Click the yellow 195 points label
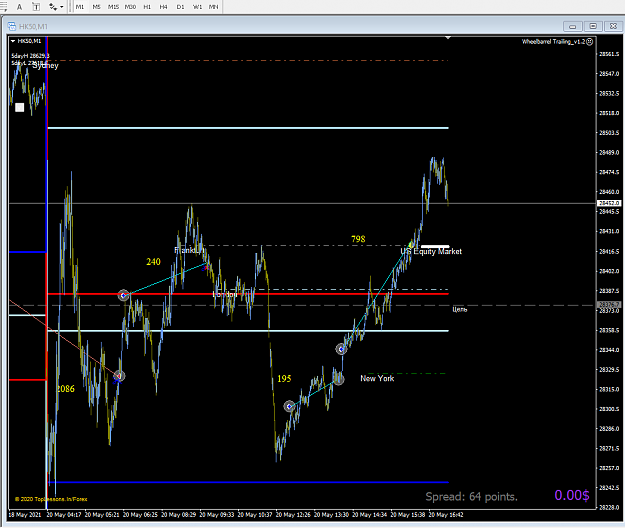Viewport: 625px width, 528px height. click(284, 379)
